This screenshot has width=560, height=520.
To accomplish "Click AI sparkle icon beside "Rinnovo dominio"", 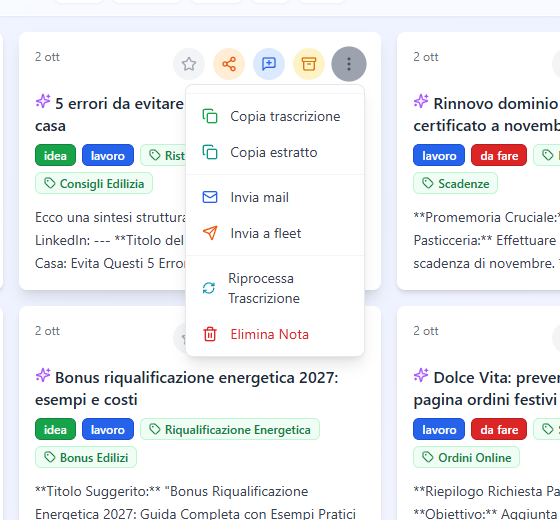I will click(421, 101).
